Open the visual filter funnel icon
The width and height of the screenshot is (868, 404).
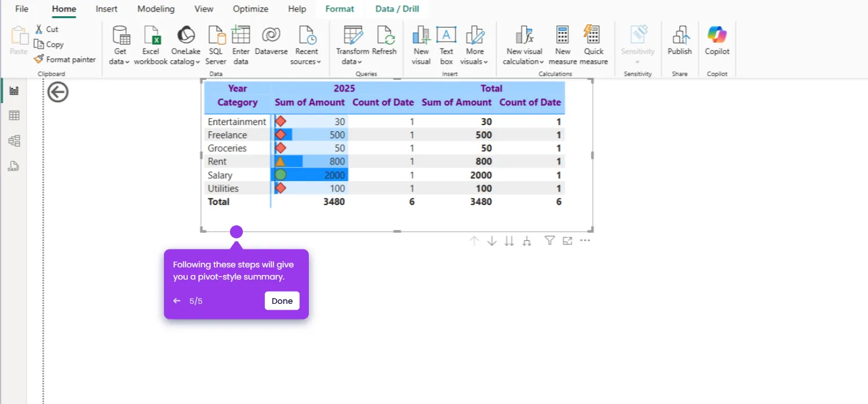click(550, 241)
